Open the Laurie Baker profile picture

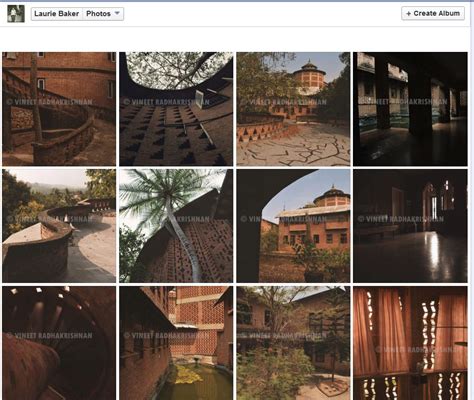pyautogui.click(x=16, y=14)
